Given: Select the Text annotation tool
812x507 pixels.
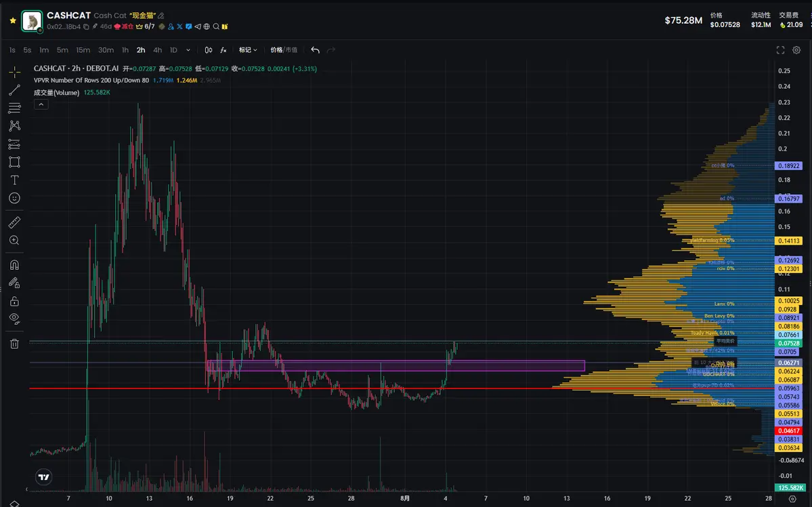Looking at the screenshot, I should pos(14,180).
